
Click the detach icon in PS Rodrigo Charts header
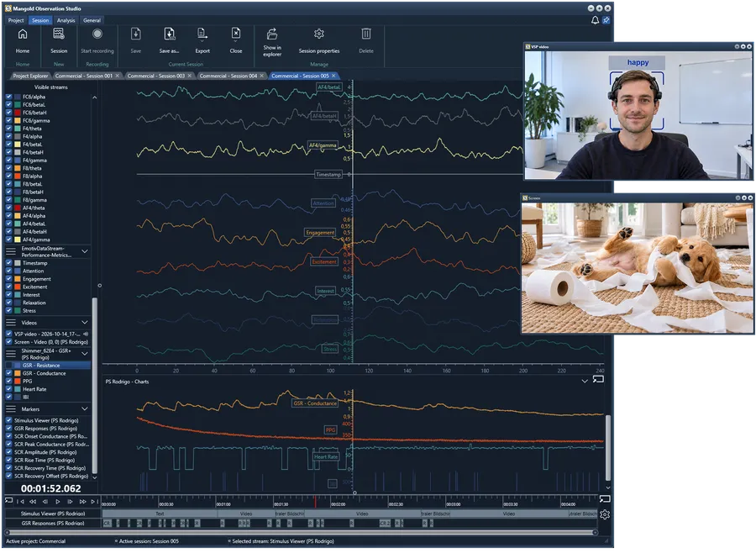[x=598, y=379]
